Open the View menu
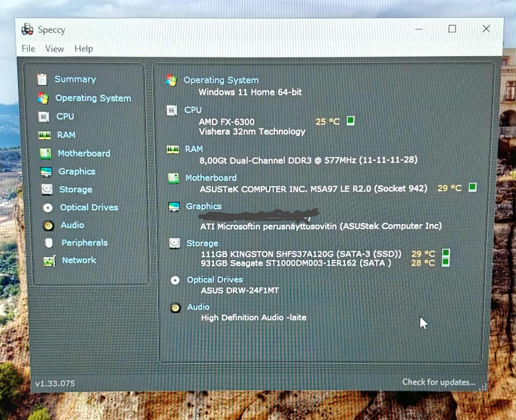The width and height of the screenshot is (516, 420). [54, 49]
